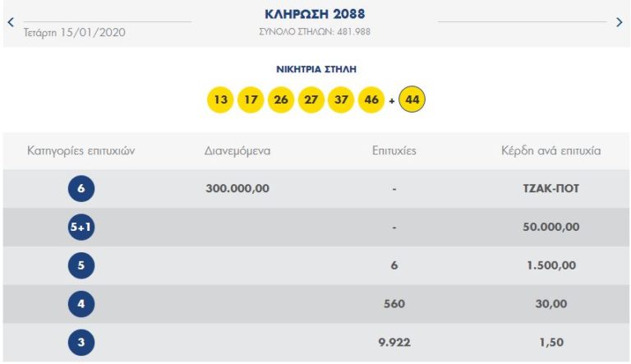Click the ΤΖΑΚ-ΠΟΤ jackpot cell

(551, 189)
